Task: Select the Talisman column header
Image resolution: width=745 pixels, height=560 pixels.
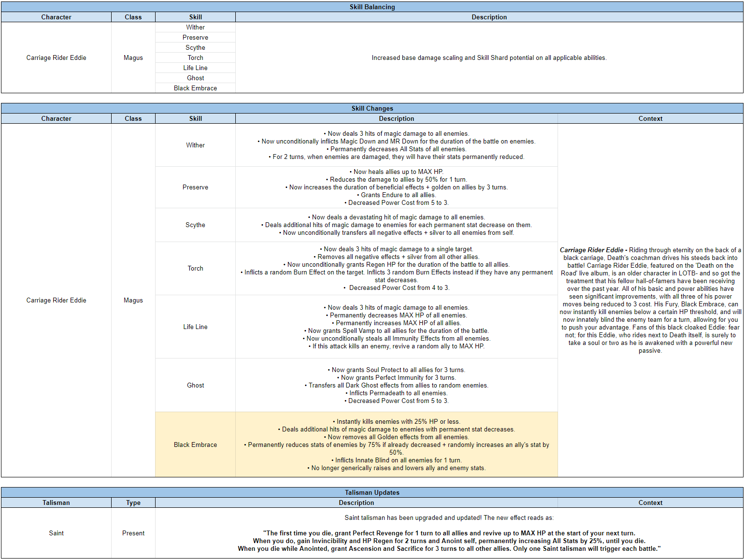Action: point(56,503)
